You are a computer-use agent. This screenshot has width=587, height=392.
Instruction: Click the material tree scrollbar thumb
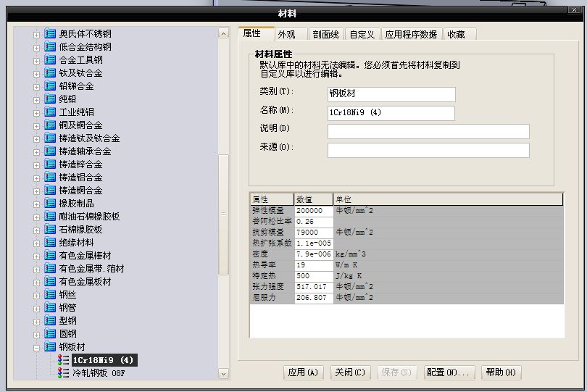point(223,214)
